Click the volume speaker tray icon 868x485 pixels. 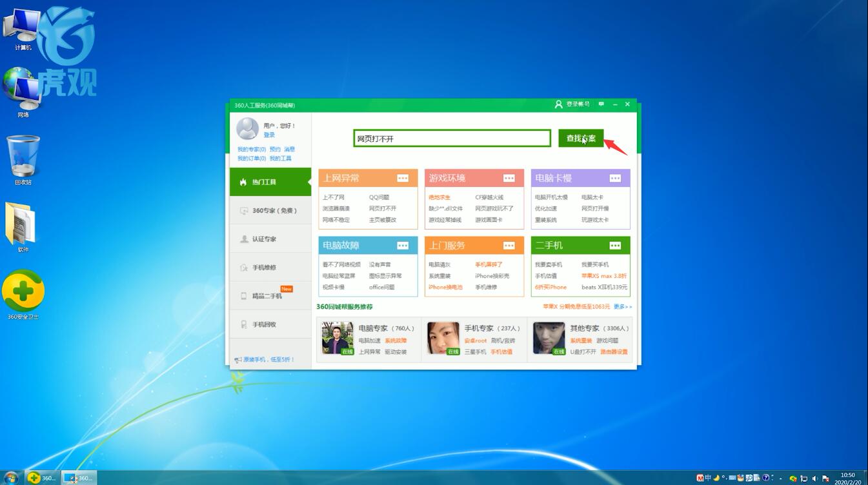(814, 479)
